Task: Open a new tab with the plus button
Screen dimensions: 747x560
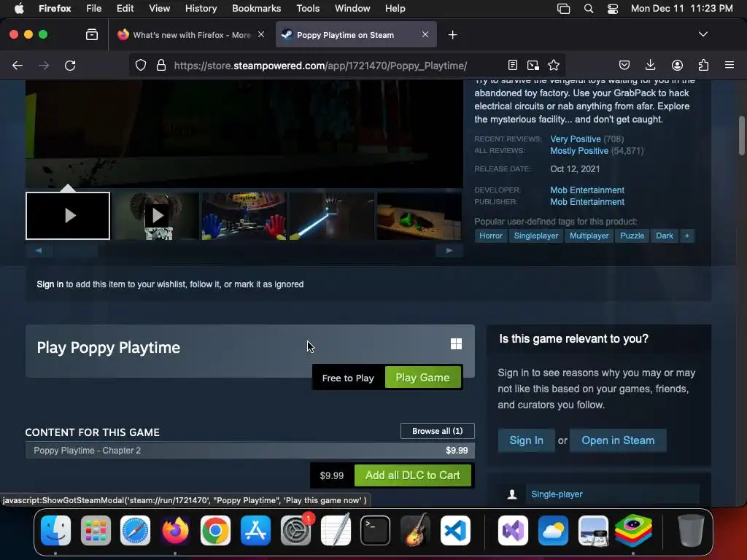Action: click(x=452, y=34)
